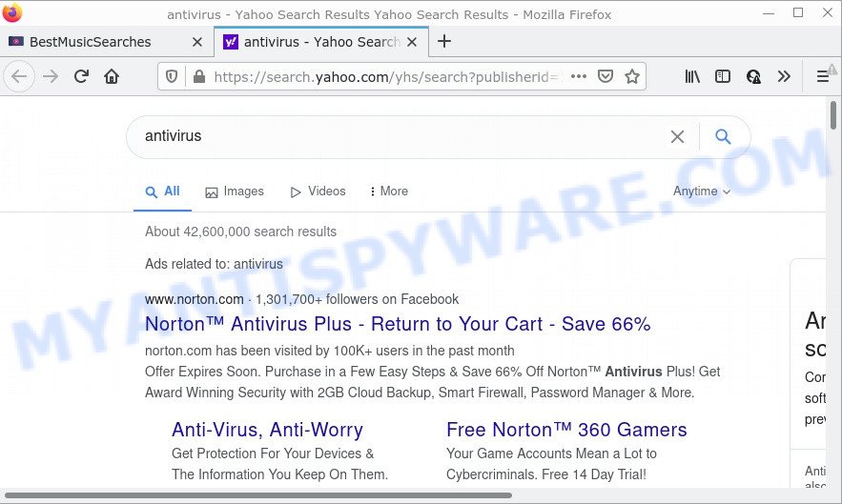View site security padlock information
Screen dimensions: 842x504
(199, 77)
